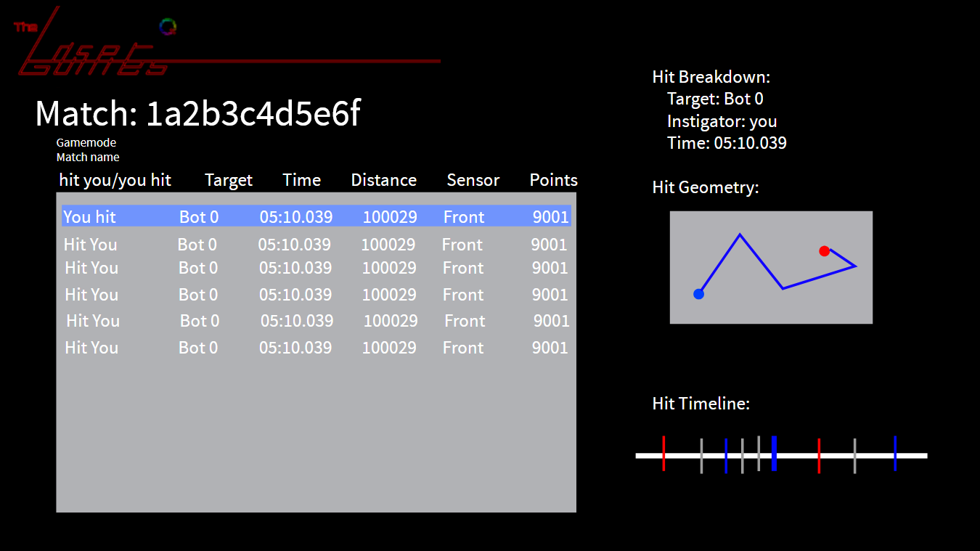Click the Gamemode label
The width and height of the screenshot is (980, 551).
pos(86,142)
